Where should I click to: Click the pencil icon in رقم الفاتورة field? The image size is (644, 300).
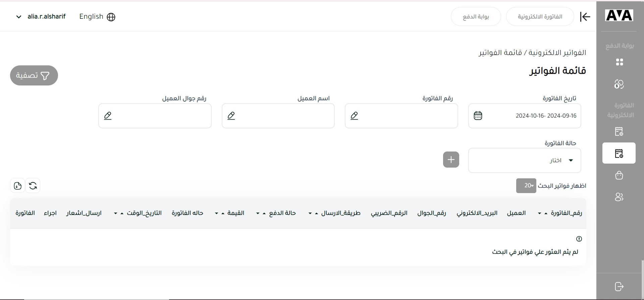coord(354,116)
